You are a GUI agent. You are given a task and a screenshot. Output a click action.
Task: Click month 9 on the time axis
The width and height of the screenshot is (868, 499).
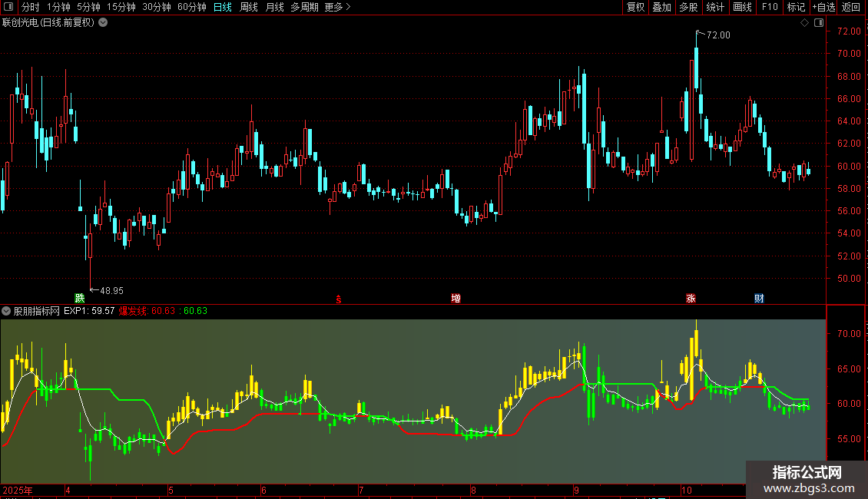pyautogui.click(x=576, y=490)
